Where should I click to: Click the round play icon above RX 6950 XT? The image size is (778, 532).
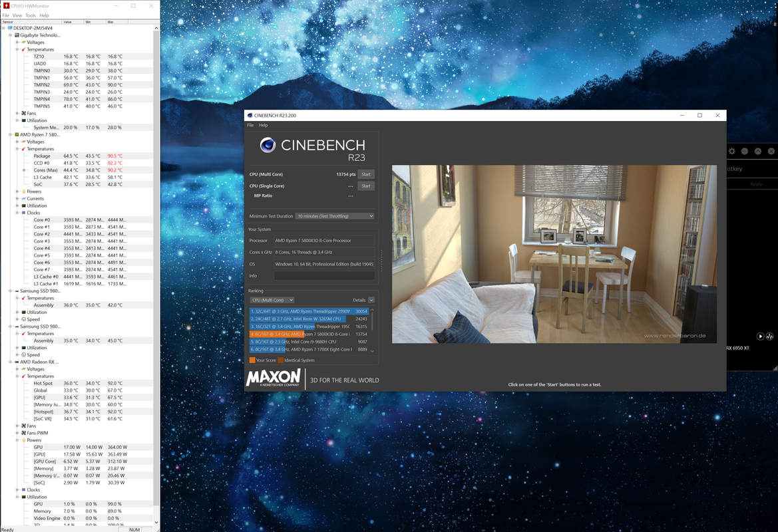pyautogui.click(x=760, y=336)
